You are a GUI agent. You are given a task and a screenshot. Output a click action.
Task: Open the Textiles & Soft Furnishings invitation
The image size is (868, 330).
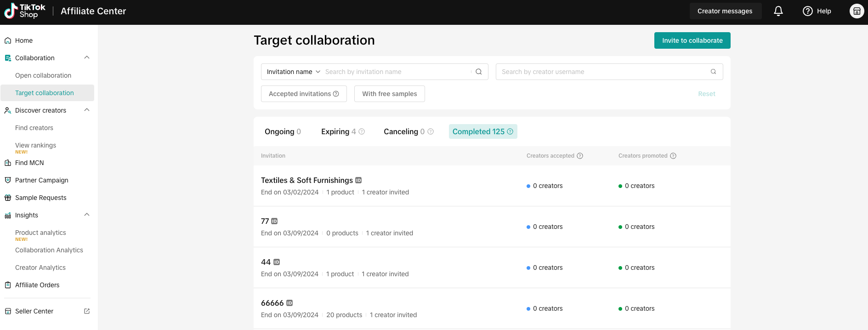pos(307,180)
